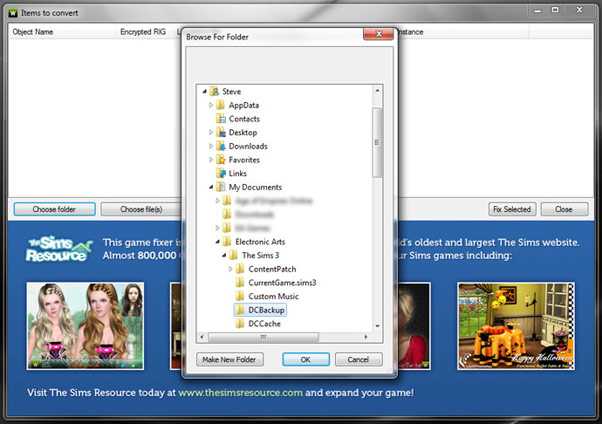The image size is (602, 424).
Task: Select the DCBackup folder
Action: [265, 311]
